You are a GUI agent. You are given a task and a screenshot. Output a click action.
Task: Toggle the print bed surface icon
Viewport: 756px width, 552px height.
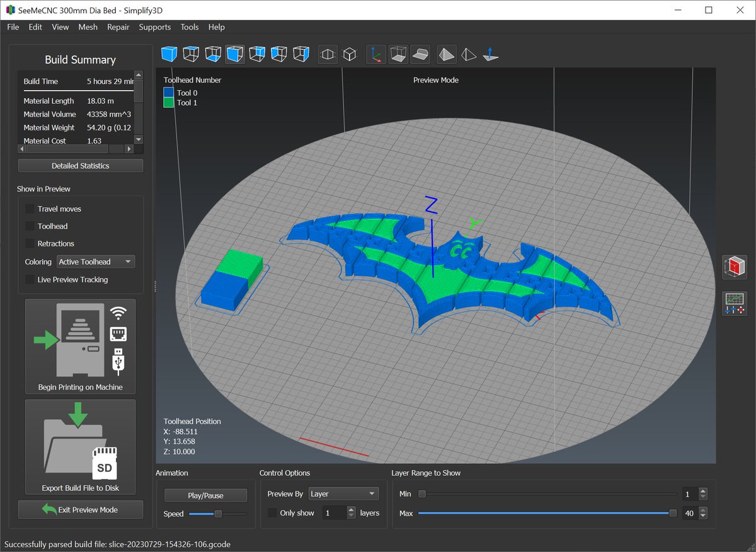tap(420, 54)
